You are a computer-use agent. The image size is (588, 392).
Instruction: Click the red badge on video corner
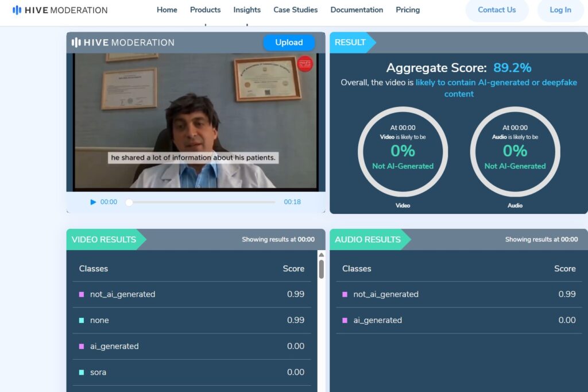pos(304,63)
